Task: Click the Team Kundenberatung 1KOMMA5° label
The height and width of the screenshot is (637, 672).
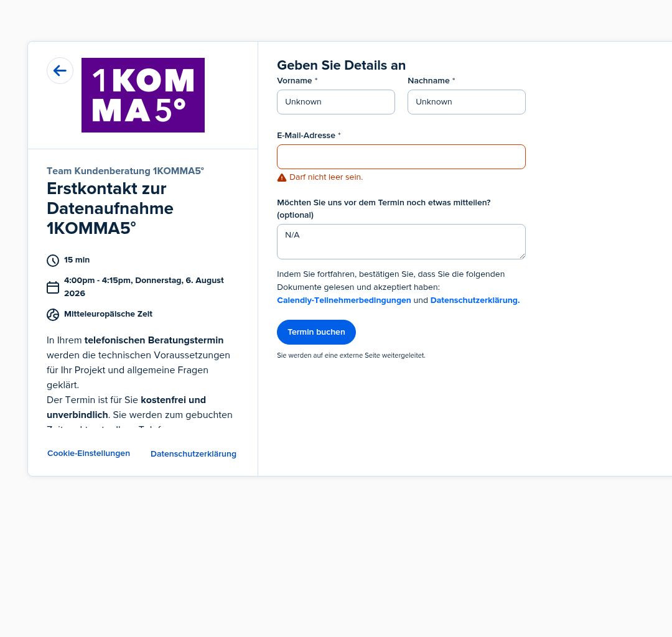Action: 125,171
